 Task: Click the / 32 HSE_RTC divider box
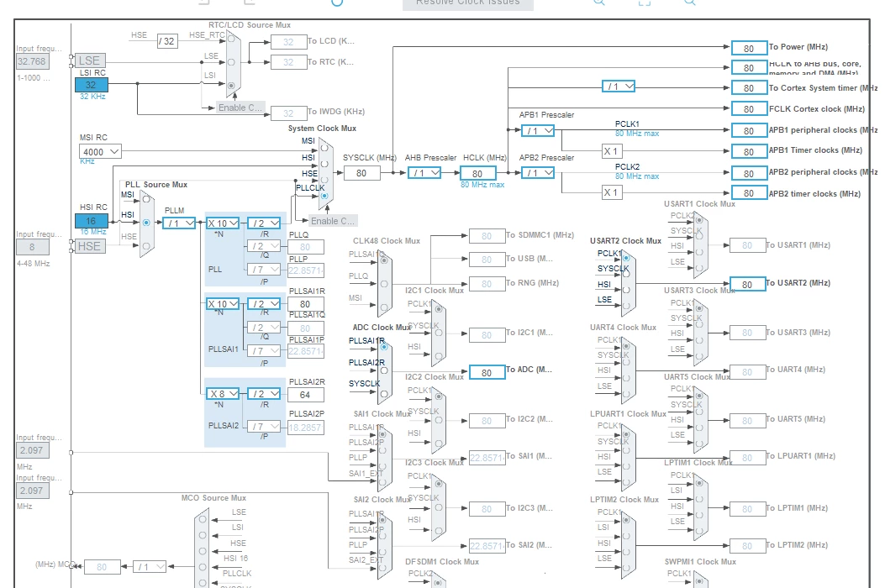167,41
